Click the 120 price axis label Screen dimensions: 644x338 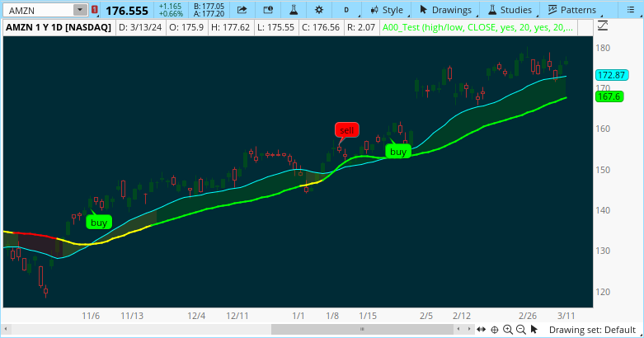(x=603, y=292)
